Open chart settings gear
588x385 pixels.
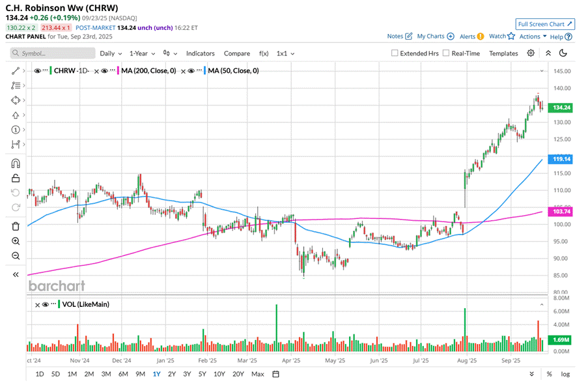[531, 53]
